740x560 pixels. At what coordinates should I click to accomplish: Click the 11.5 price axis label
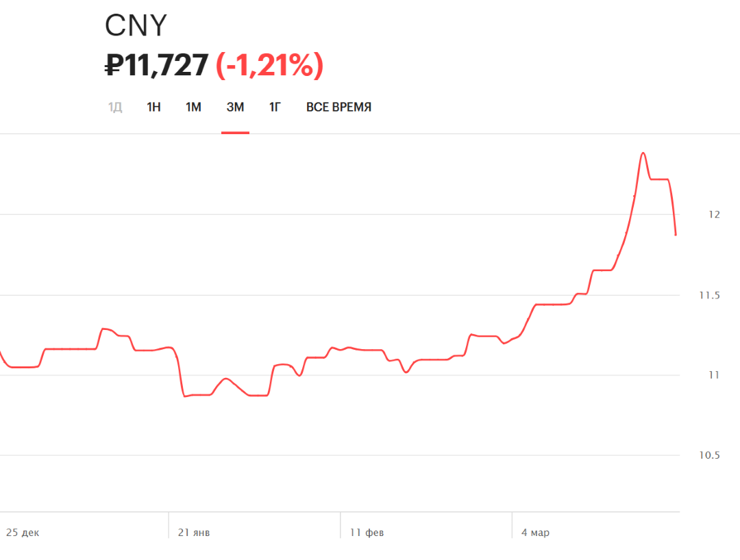(x=709, y=295)
